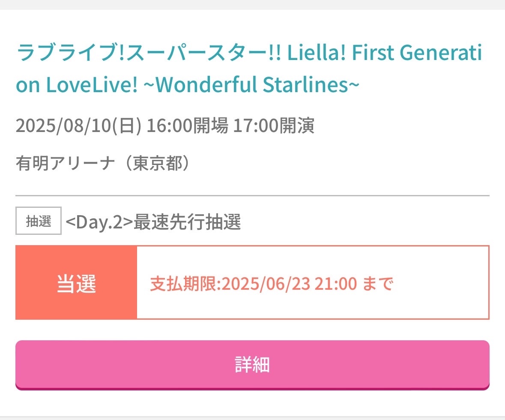Click the word Liella! in the title

point(316,53)
